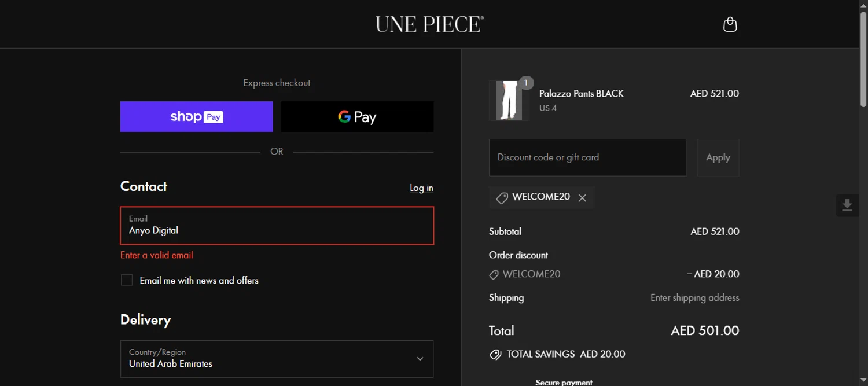The image size is (868, 386).
Task: Click the Palazzo Pants BLACK product name
Action: 581,93
